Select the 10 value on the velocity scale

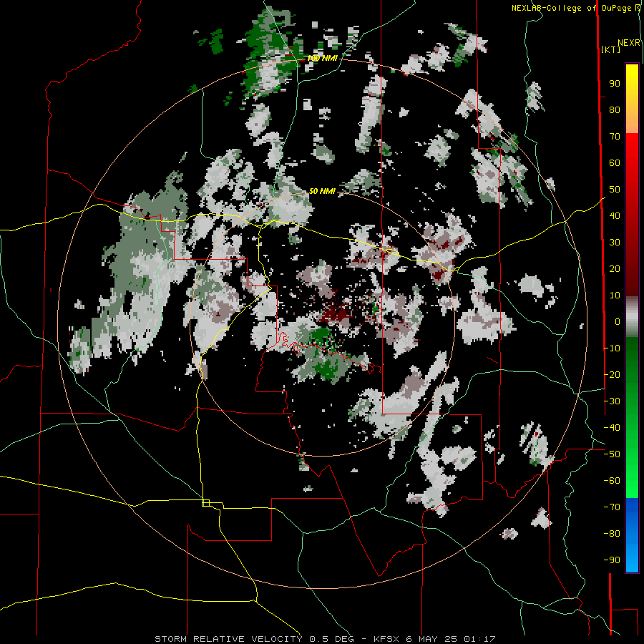615,296
